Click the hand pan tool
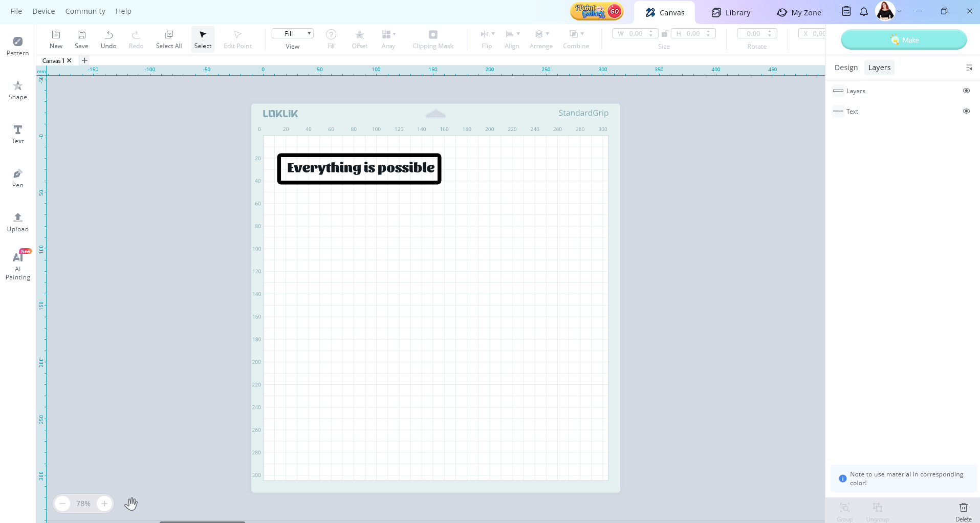This screenshot has height=523, width=980. click(x=131, y=504)
